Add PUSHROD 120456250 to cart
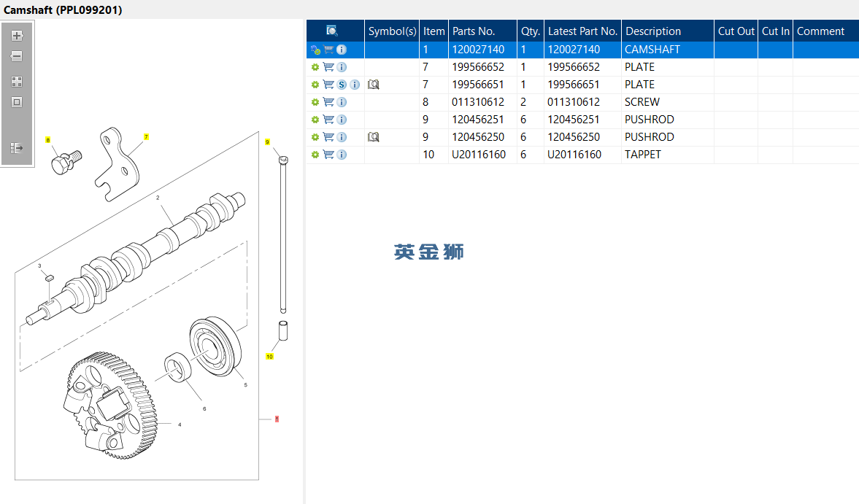The width and height of the screenshot is (859, 504). [x=328, y=137]
